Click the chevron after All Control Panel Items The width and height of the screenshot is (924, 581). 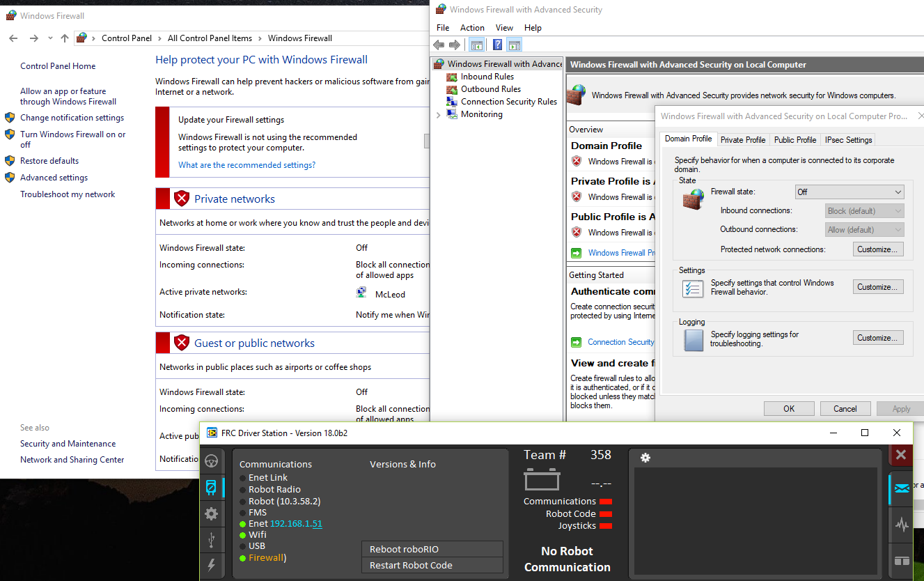260,38
